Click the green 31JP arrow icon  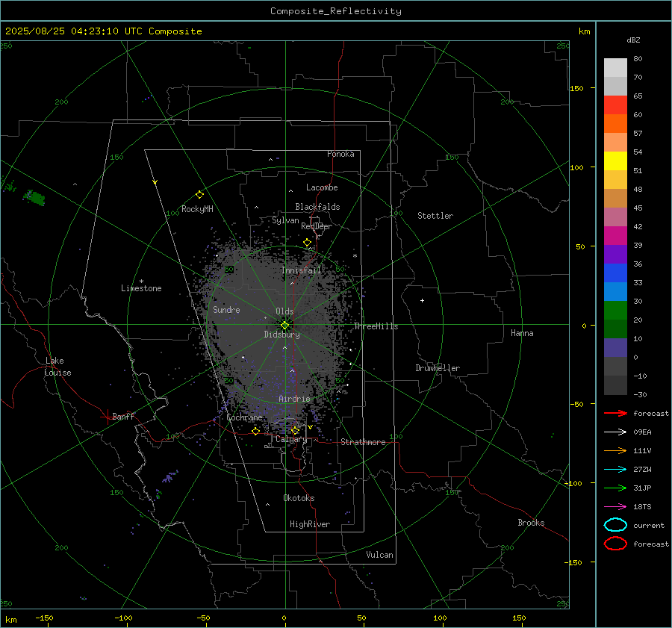point(615,488)
